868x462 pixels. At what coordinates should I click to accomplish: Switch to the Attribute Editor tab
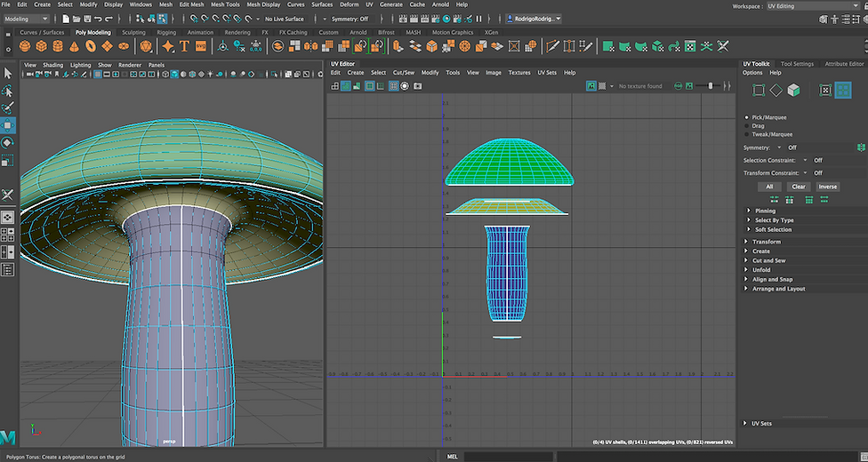pyautogui.click(x=844, y=64)
